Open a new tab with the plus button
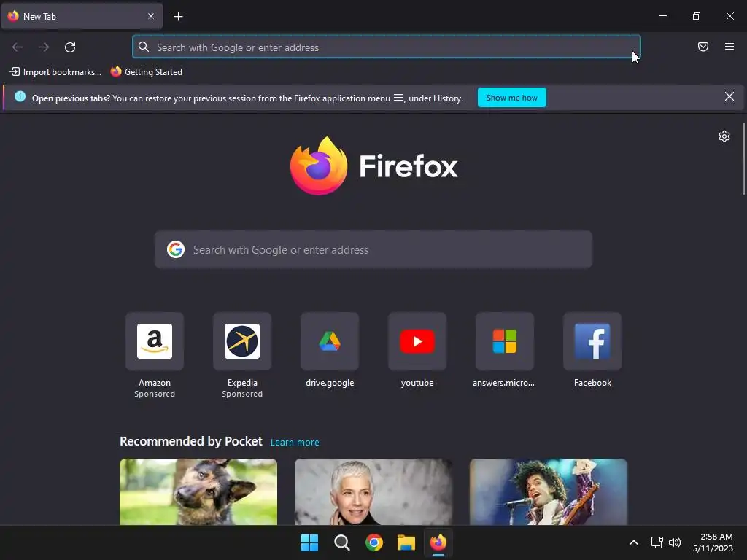747x560 pixels. [x=178, y=17]
